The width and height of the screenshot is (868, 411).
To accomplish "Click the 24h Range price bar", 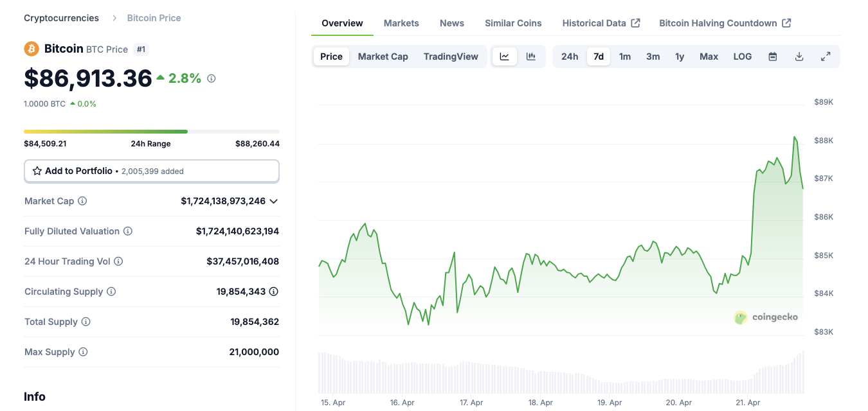I will [151, 131].
